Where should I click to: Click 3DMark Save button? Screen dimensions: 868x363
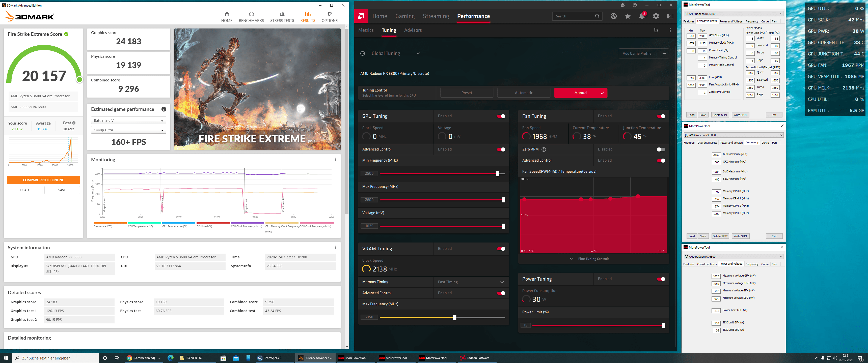[x=62, y=190]
